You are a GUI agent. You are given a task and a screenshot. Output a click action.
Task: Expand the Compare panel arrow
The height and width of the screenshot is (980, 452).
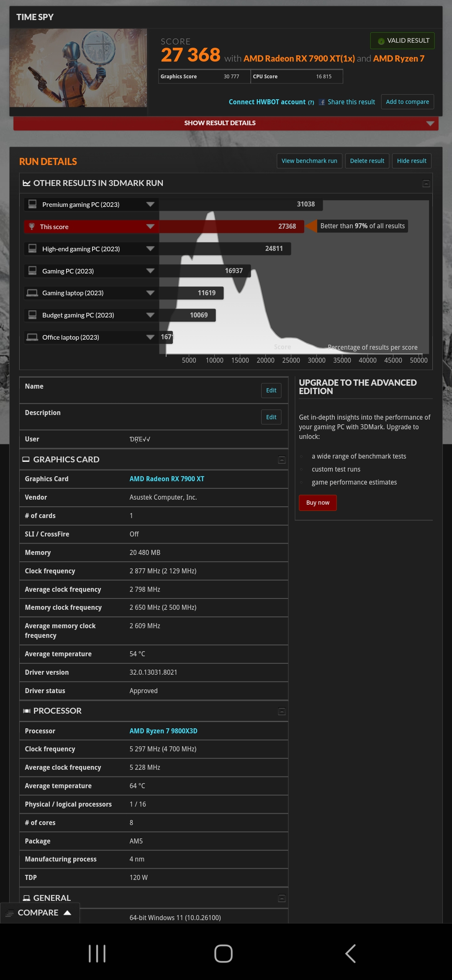[67, 913]
